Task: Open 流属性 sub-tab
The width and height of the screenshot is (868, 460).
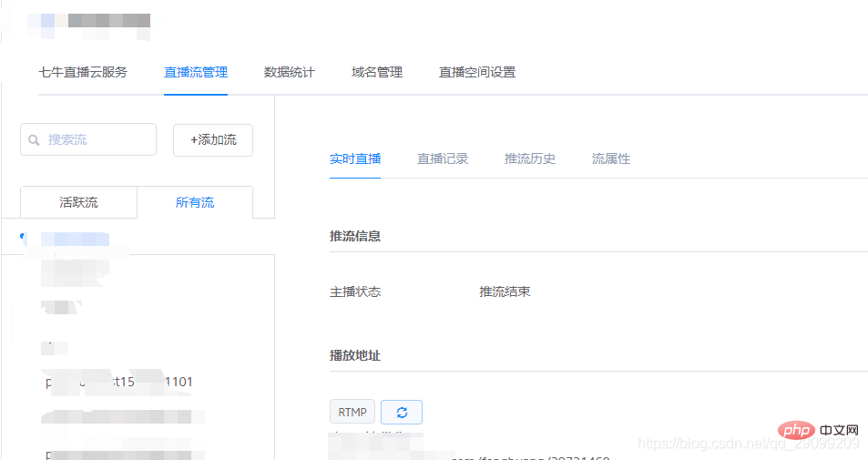Action: [610, 158]
